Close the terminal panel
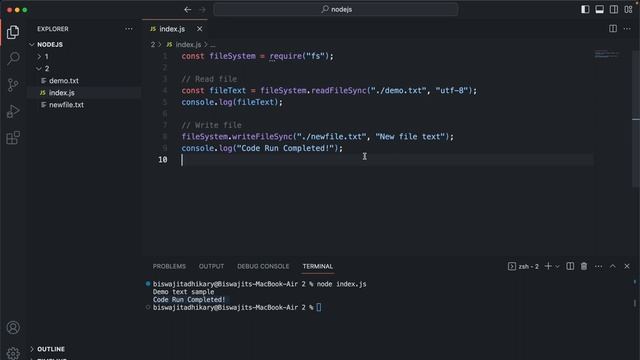 tap(627, 266)
